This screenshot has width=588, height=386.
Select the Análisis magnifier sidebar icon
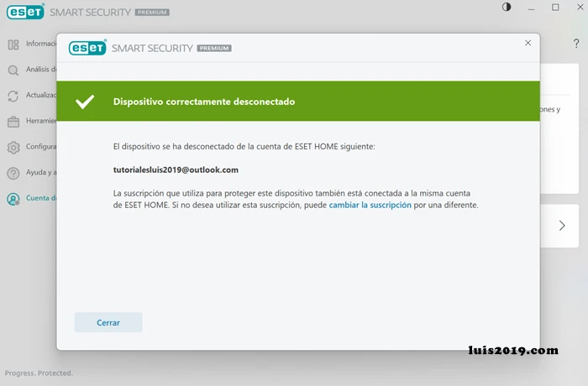tap(13, 70)
